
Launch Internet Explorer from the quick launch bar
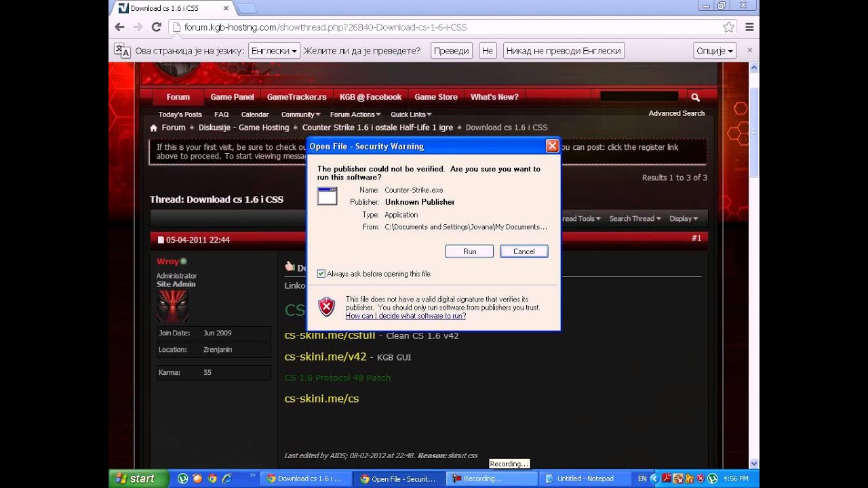[x=227, y=479]
